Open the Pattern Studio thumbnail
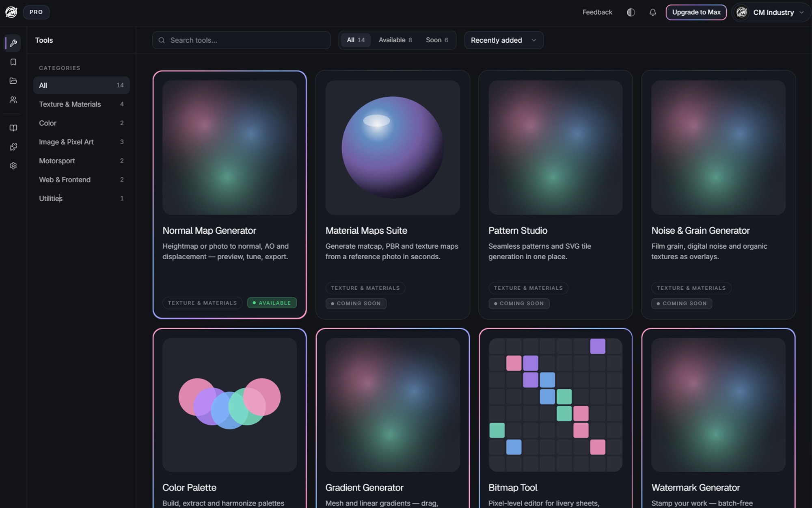 [555, 148]
